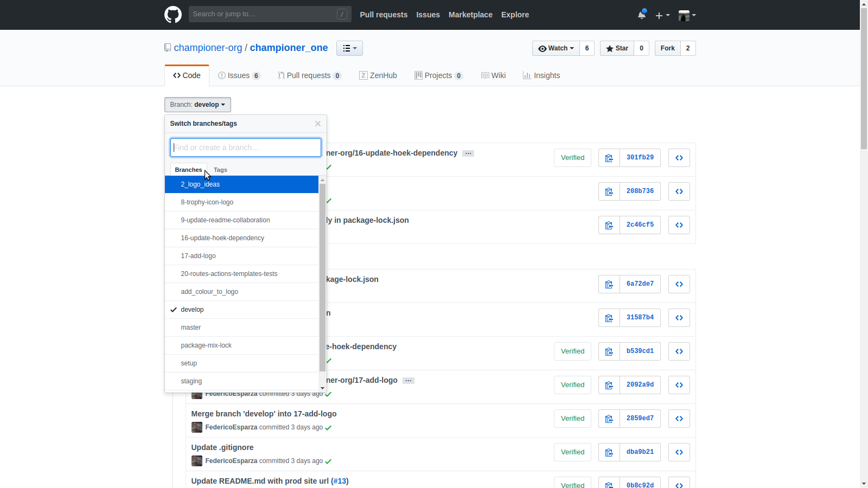Browse repository at commit 2092a9d
Viewport: 868px width, 488px height.
(x=679, y=385)
